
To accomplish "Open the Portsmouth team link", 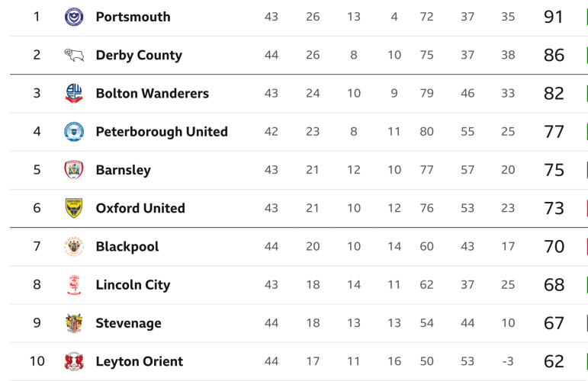I will 133,17.
